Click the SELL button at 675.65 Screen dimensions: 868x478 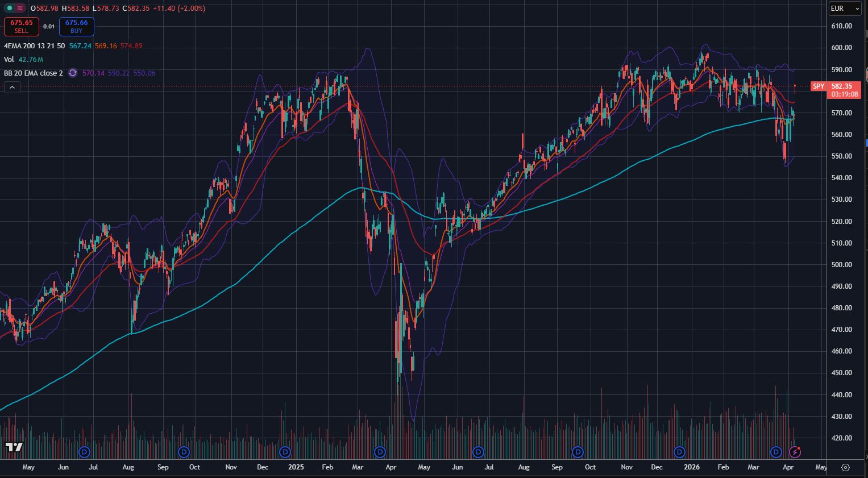pos(22,27)
